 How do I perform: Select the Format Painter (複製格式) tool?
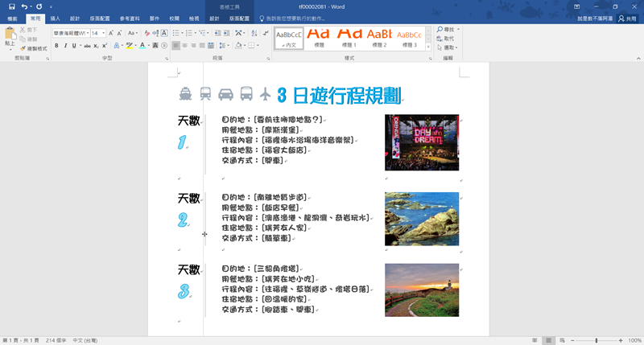[x=34, y=48]
